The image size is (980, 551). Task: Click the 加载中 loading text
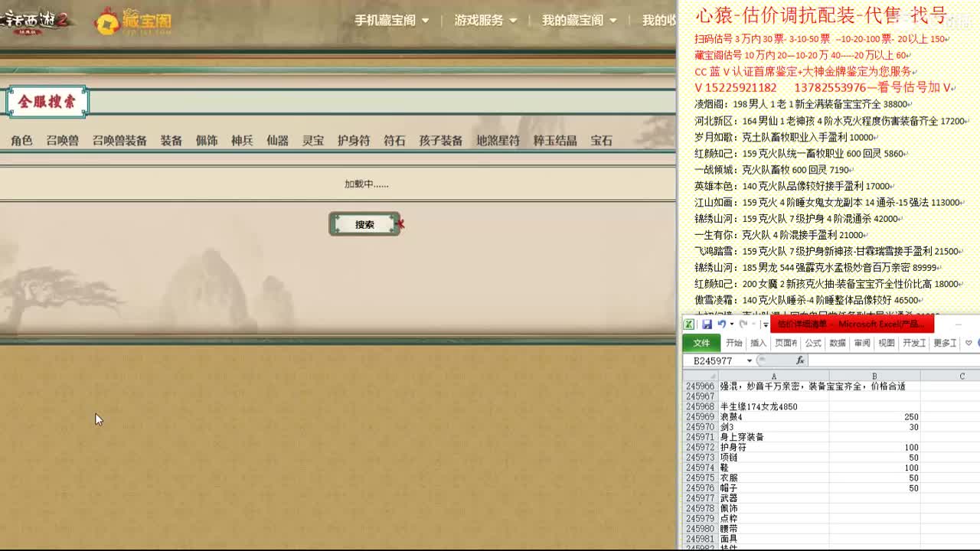click(366, 184)
